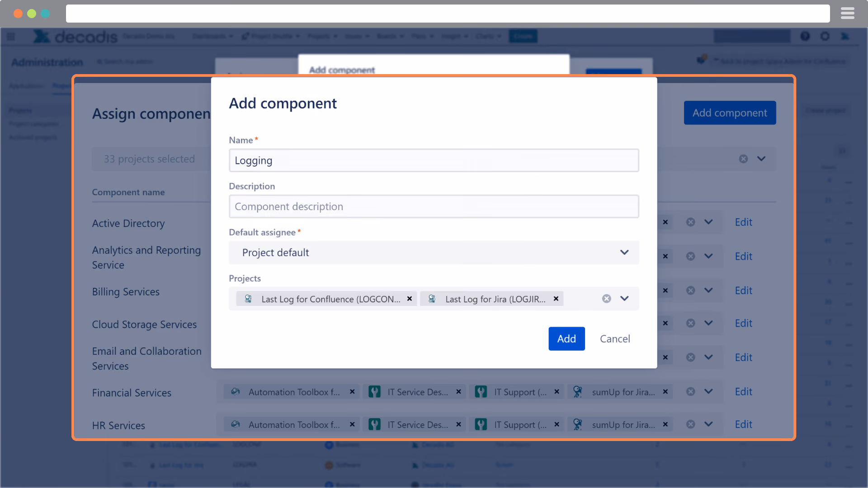
Task: Remove sumUp for Jira from HR Services
Action: click(665, 424)
